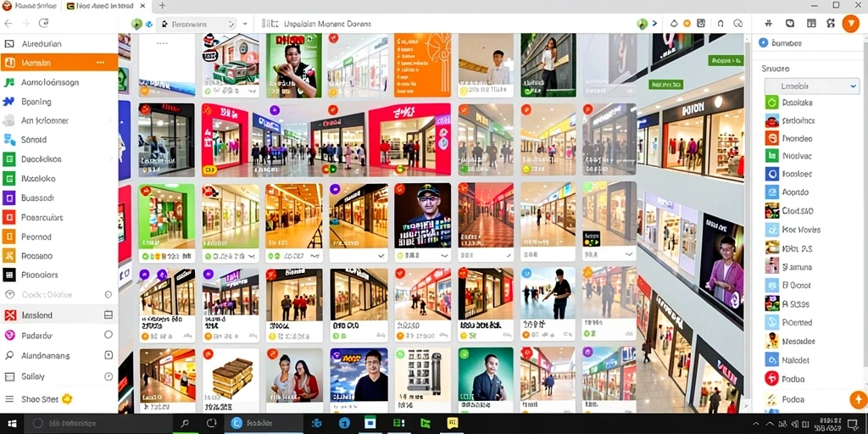Viewport: 868px width, 434px height.
Task: Click the orange funnel icon in top toolbar
Action: pyautogui.click(x=850, y=24)
